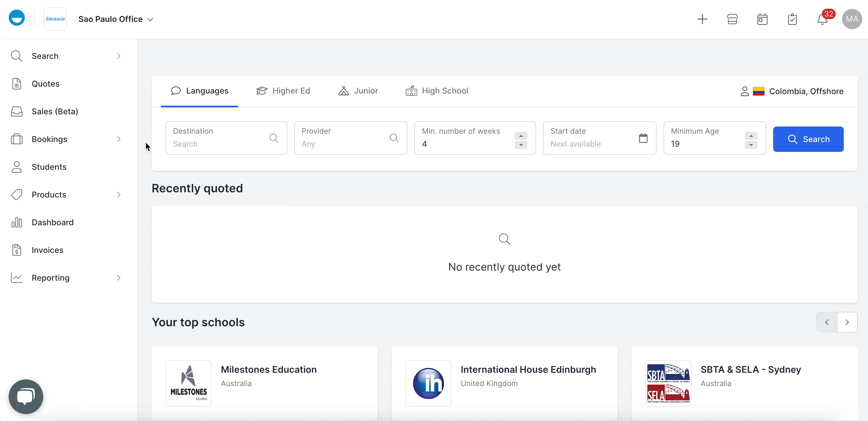This screenshot has width=868, height=421.
Task: Switch to the High School tab
Action: coord(437,90)
